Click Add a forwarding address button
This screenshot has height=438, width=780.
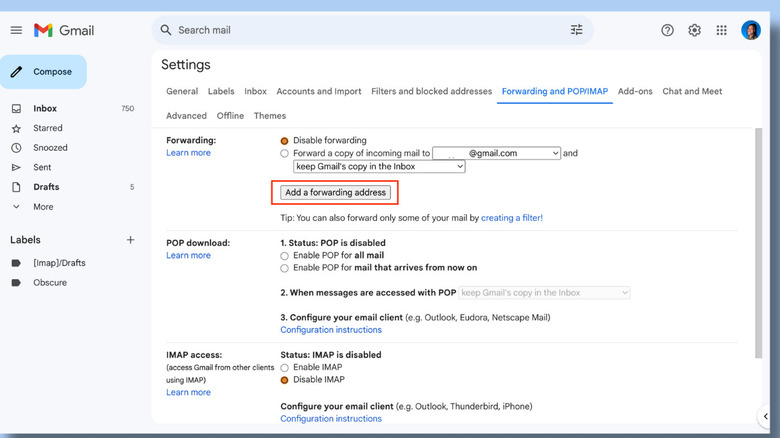(335, 192)
